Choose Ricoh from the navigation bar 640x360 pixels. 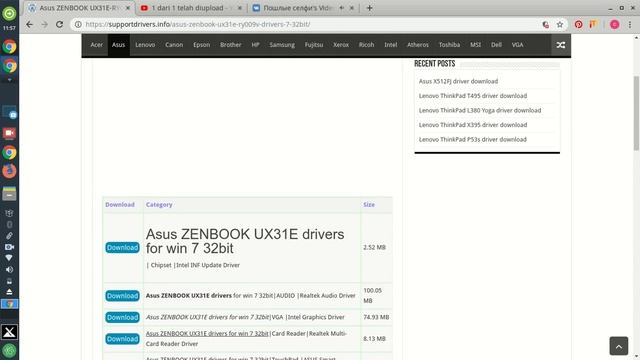[367, 45]
